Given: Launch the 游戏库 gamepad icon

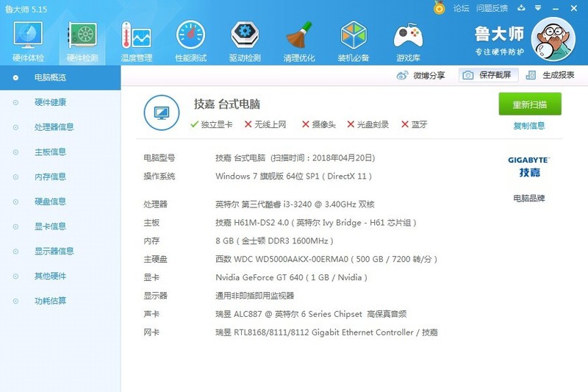Looking at the screenshot, I should pyautogui.click(x=408, y=40).
